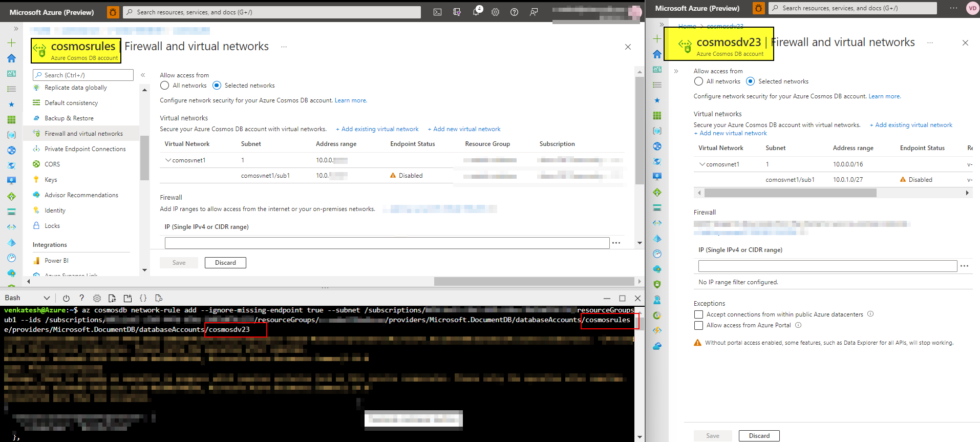Open Cloud Shell settings gear icon
This screenshot has width=980, height=442.
click(x=97, y=298)
